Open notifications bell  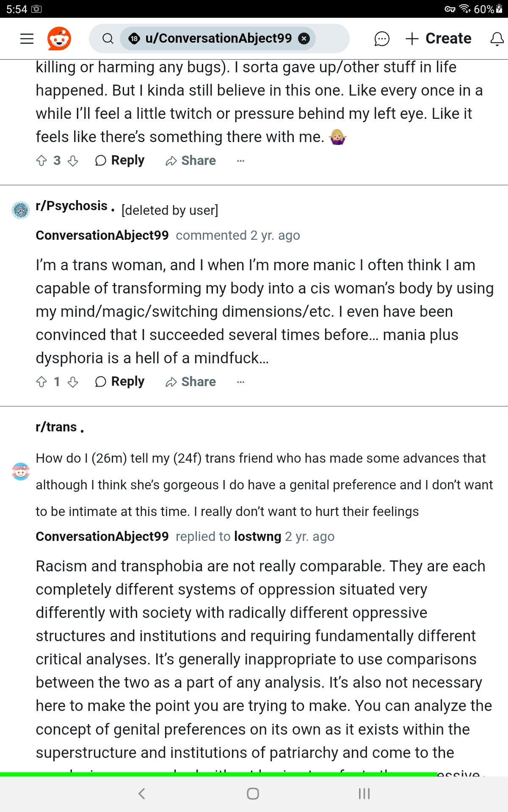tap(497, 38)
